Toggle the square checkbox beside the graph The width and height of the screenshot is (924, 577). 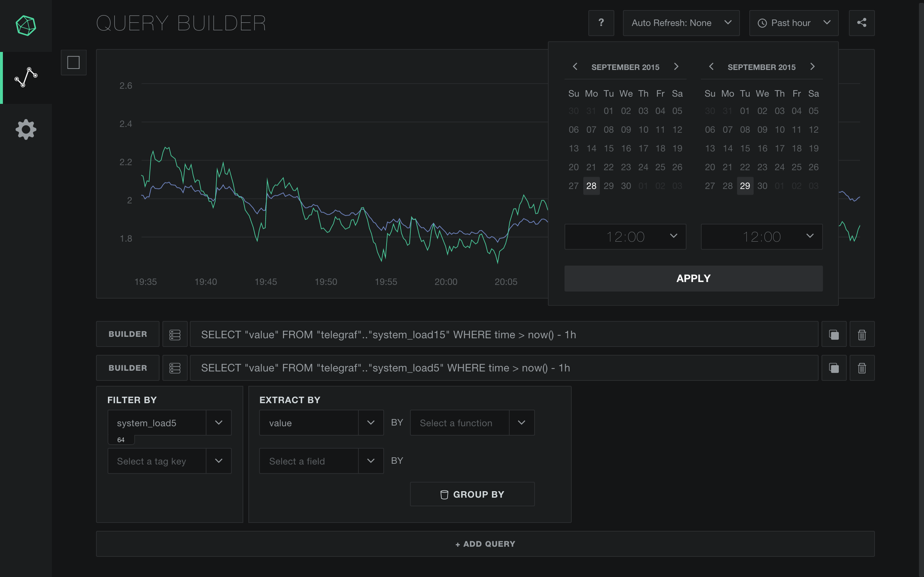point(73,62)
